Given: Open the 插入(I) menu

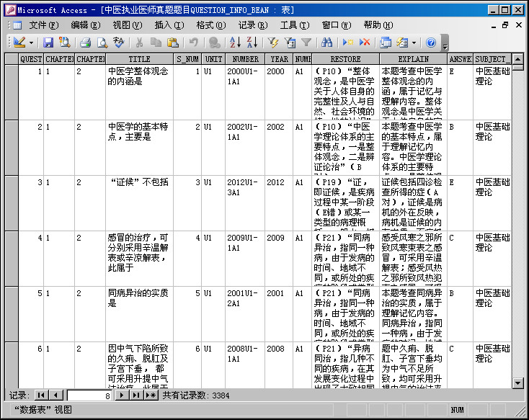Looking at the screenshot, I should click(x=169, y=25).
